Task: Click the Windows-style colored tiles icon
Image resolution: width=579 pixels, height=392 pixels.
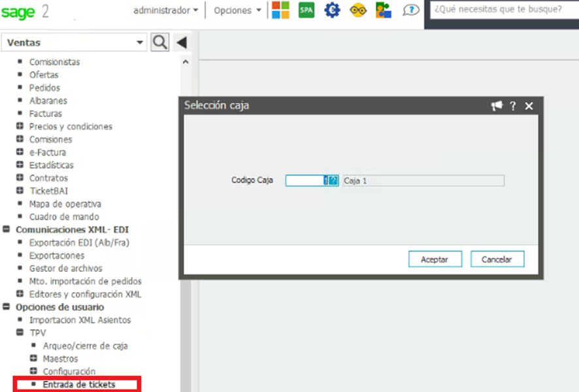Action: [x=280, y=10]
